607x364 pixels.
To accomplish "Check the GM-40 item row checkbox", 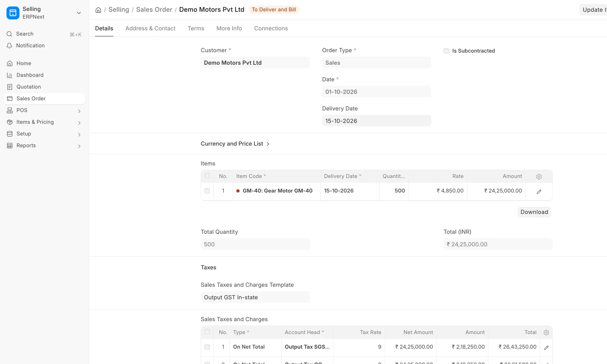I will [x=207, y=191].
